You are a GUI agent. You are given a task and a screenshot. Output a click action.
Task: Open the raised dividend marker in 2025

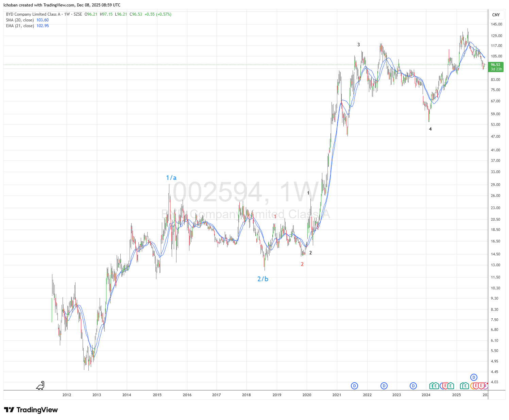click(x=474, y=377)
